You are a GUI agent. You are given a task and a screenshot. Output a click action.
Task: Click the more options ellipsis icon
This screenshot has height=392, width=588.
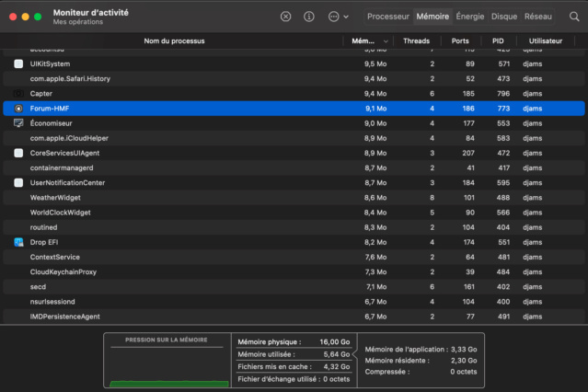point(333,17)
